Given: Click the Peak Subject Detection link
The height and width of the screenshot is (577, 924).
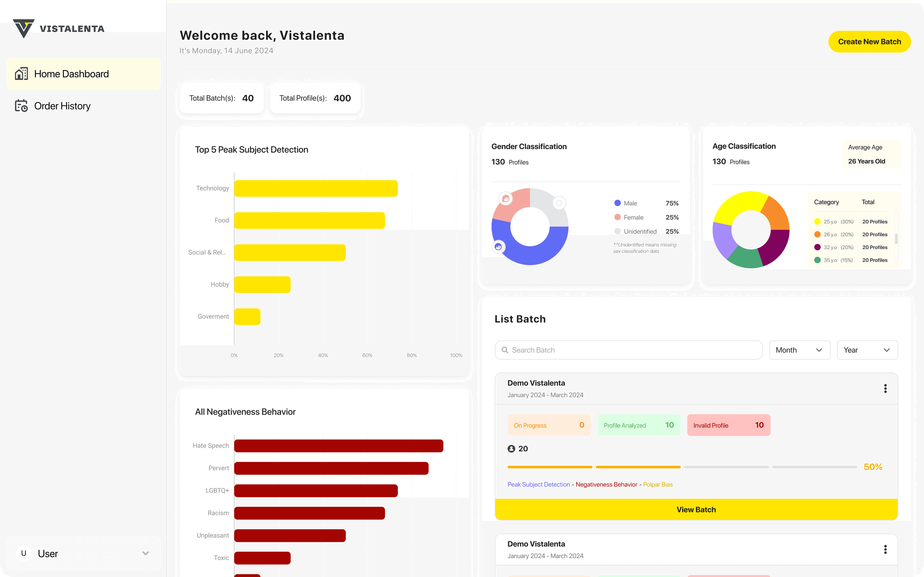Looking at the screenshot, I should point(538,484).
